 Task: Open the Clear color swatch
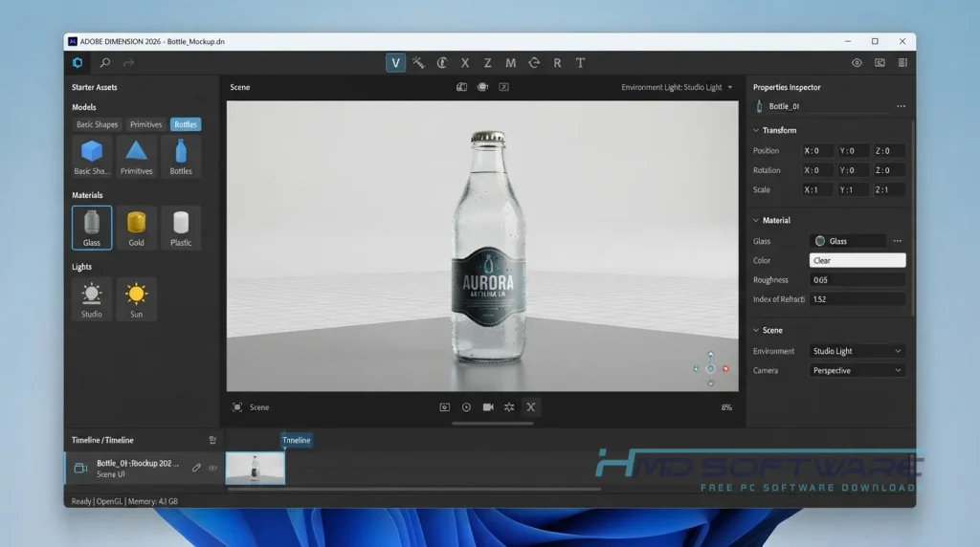(857, 260)
